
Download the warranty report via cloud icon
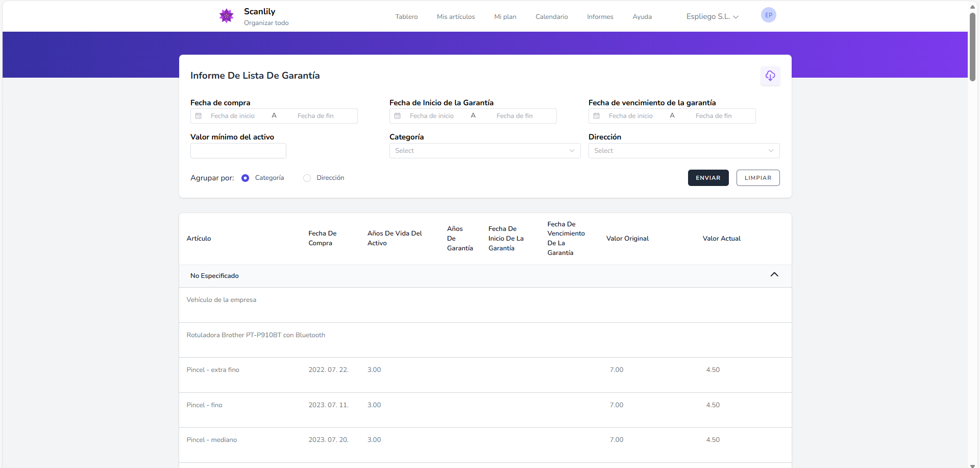click(770, 76)
